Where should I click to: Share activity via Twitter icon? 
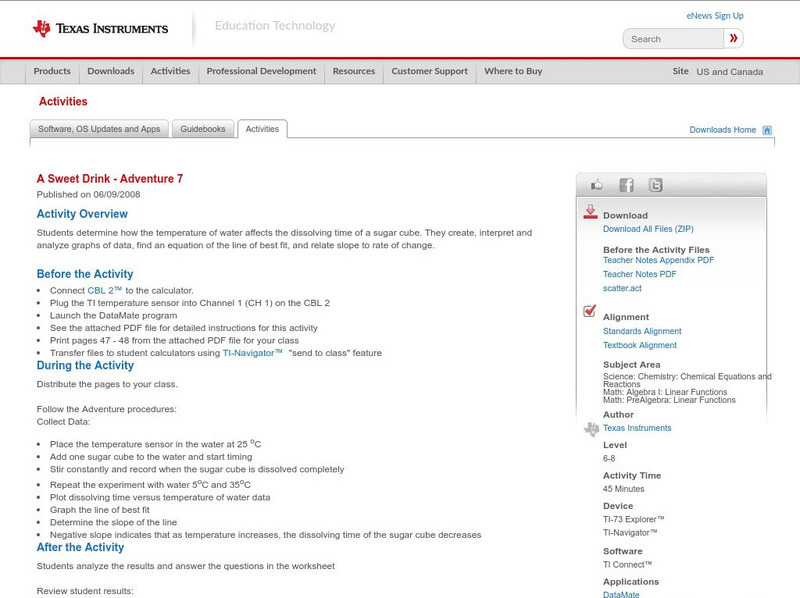(x=655, y=185)
